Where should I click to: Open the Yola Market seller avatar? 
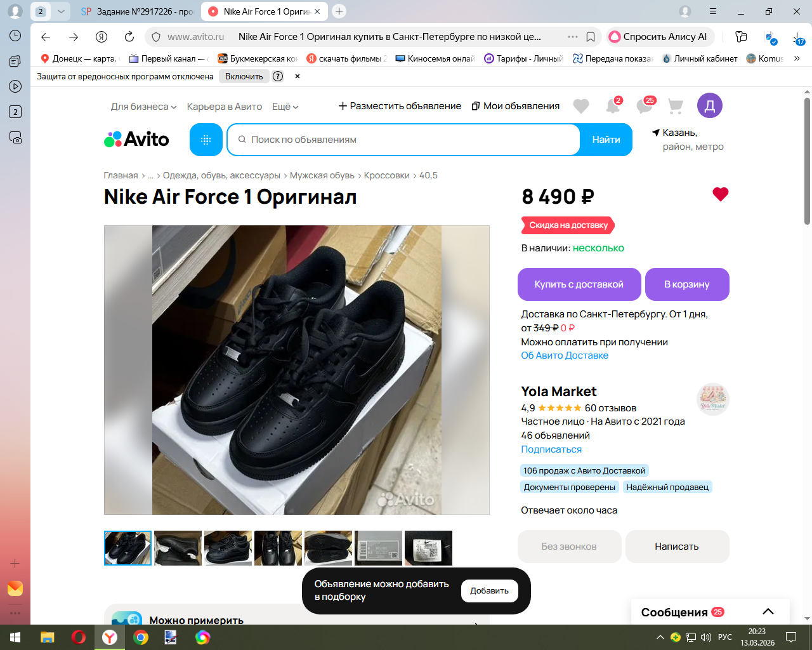pos(713,399)
